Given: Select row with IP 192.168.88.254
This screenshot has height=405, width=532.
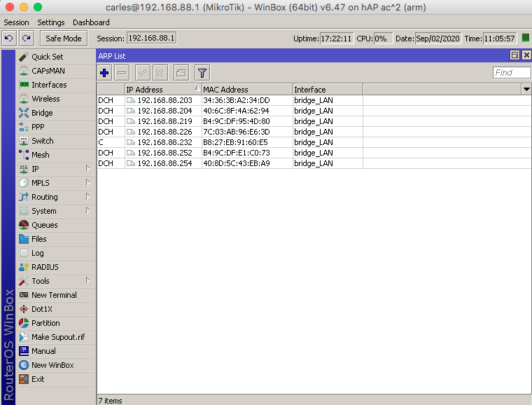Looking at the screenshot, I should coord(314,163).
